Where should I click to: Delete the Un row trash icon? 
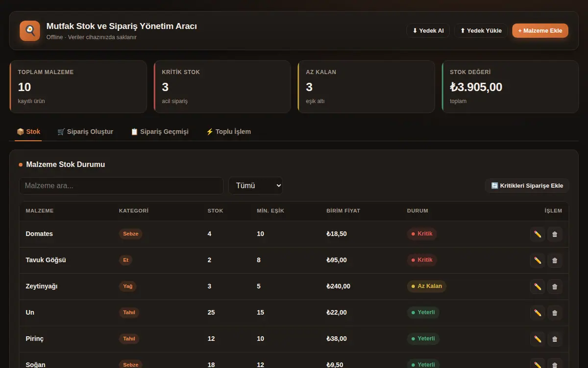555,313
